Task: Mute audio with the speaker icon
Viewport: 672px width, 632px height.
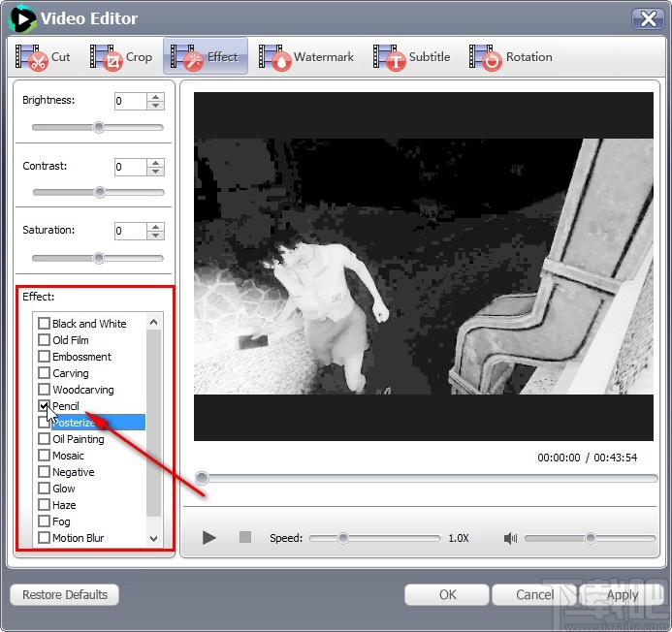Action: pyautogui.click(x=510, y=538)
